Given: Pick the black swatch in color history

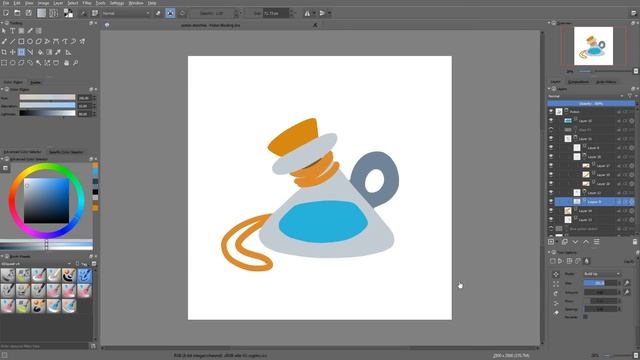Looking at the screenshot, I should [95, 192].
